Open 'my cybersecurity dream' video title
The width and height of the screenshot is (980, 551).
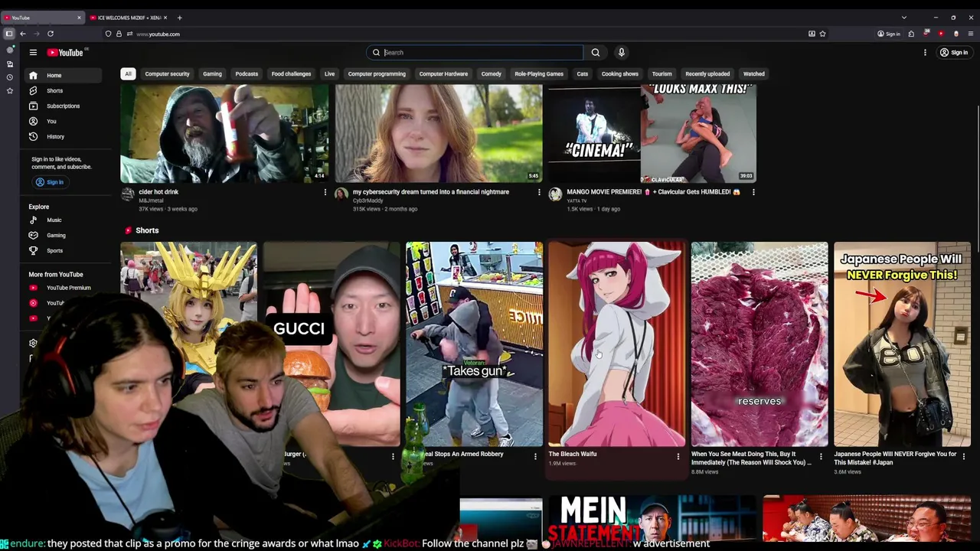coord(430,192)
